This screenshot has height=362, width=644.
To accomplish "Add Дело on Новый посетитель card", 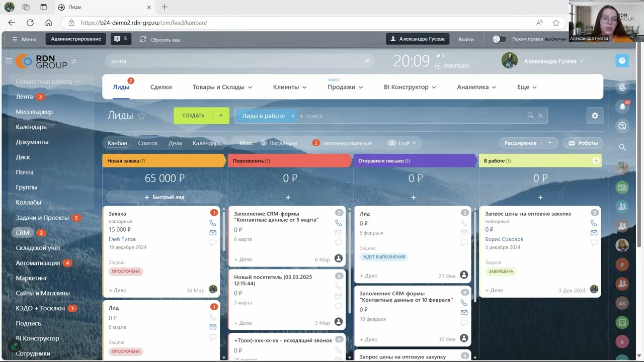I will 244,323.
